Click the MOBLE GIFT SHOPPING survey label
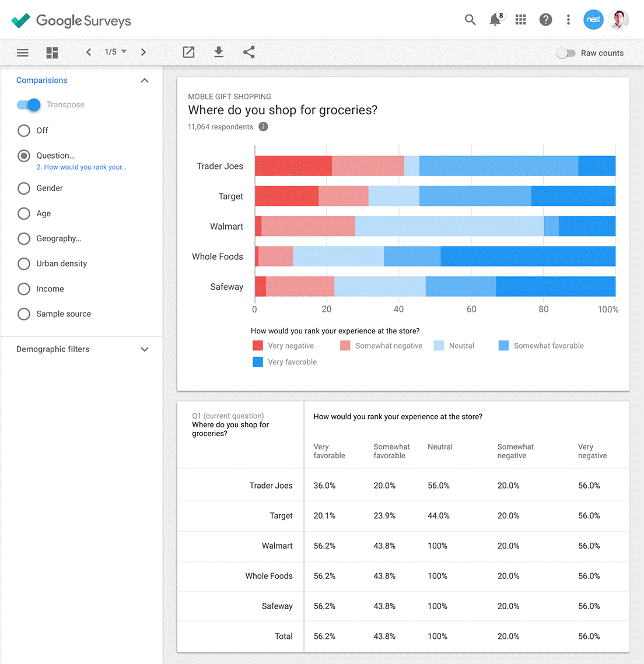 230,97
